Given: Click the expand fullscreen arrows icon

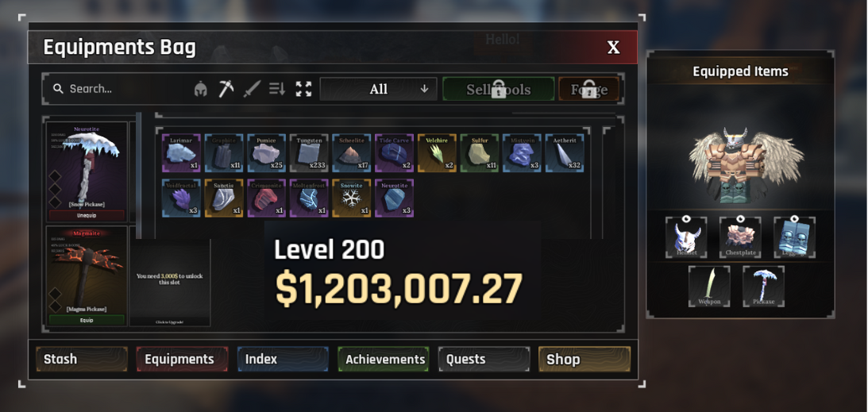Looking at the screenshot, I should [x=303, y=89].
